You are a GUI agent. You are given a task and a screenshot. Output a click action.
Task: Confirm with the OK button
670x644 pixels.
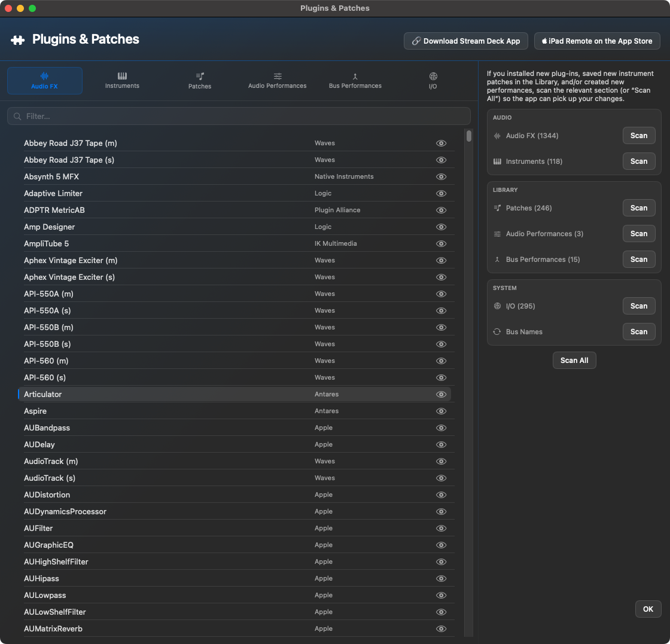tap(648, 609)
